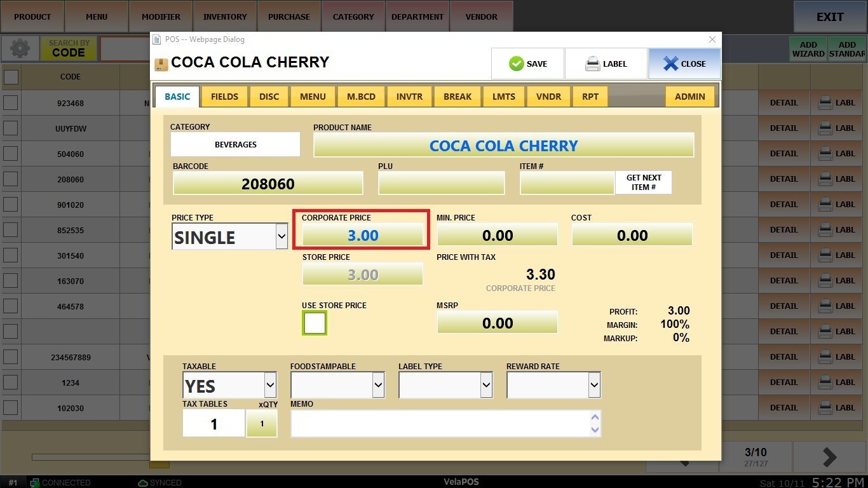
Task: Select the LMTS tab
Action: tap(504, 97)
